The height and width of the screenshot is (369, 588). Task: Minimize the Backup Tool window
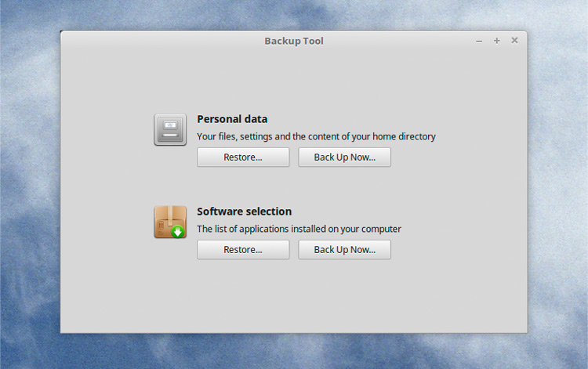click(479, 41)
